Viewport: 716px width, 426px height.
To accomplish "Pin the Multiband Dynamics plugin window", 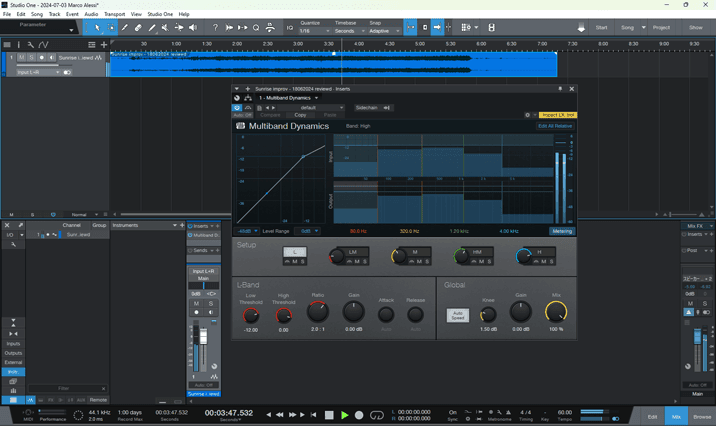I will (x=560, y=89).
